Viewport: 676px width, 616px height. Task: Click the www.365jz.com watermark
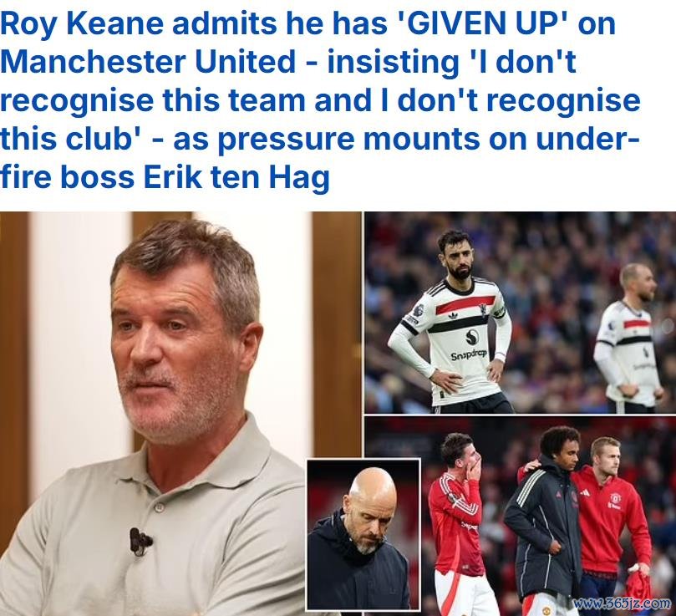[x=623, y=603]
